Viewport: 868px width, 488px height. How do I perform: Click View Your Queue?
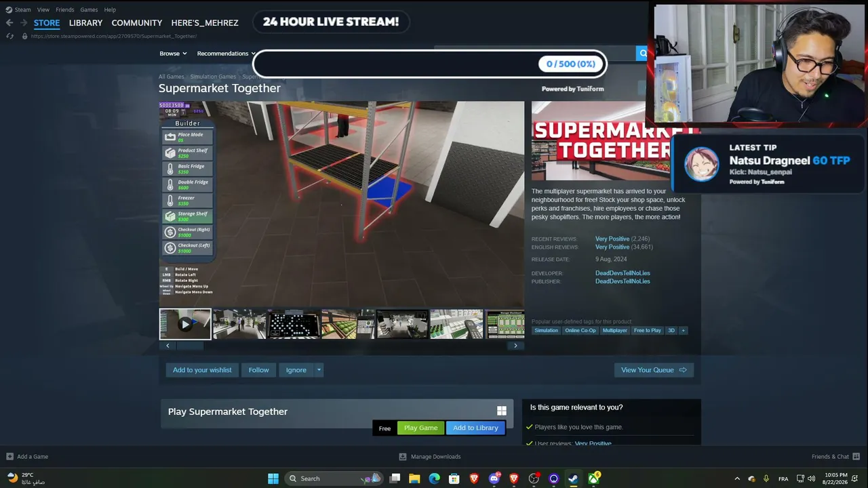coord(654,370)
